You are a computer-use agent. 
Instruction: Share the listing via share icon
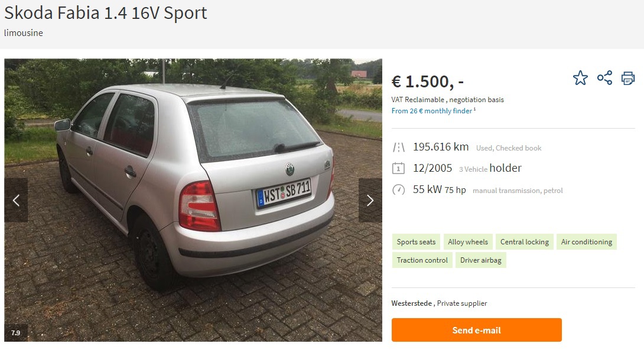[x=604, y=77]
